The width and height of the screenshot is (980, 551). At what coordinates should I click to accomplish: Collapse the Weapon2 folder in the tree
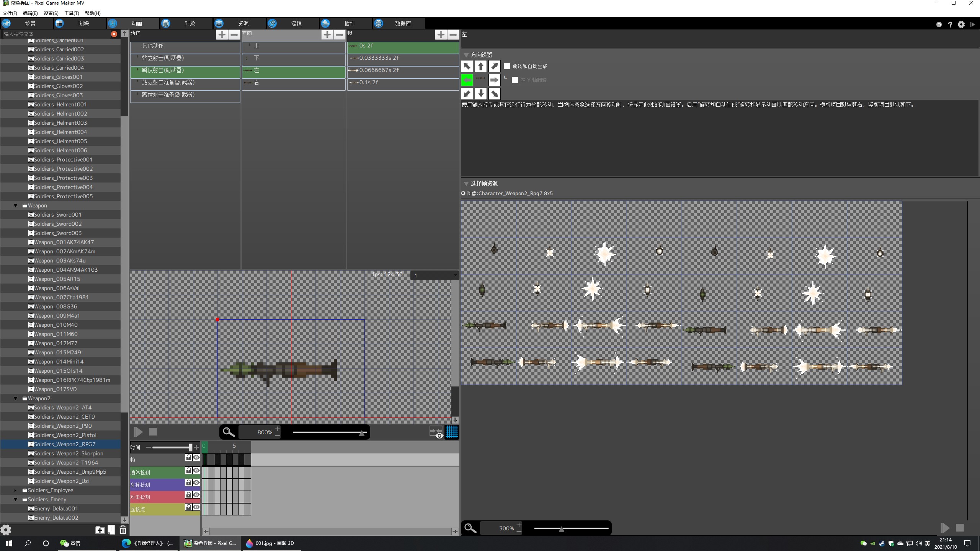pyautogui.click(x=16, y=398)
